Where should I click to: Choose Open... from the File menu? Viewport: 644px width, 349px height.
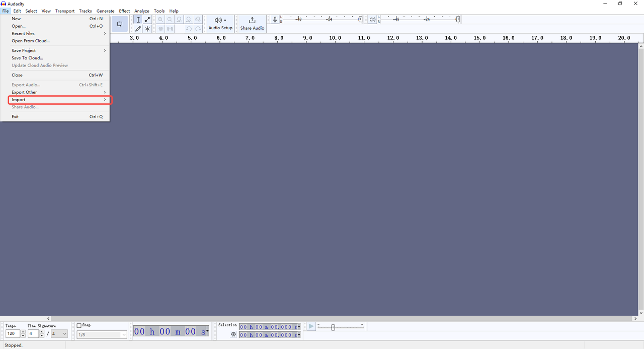(x=56, y=26)
